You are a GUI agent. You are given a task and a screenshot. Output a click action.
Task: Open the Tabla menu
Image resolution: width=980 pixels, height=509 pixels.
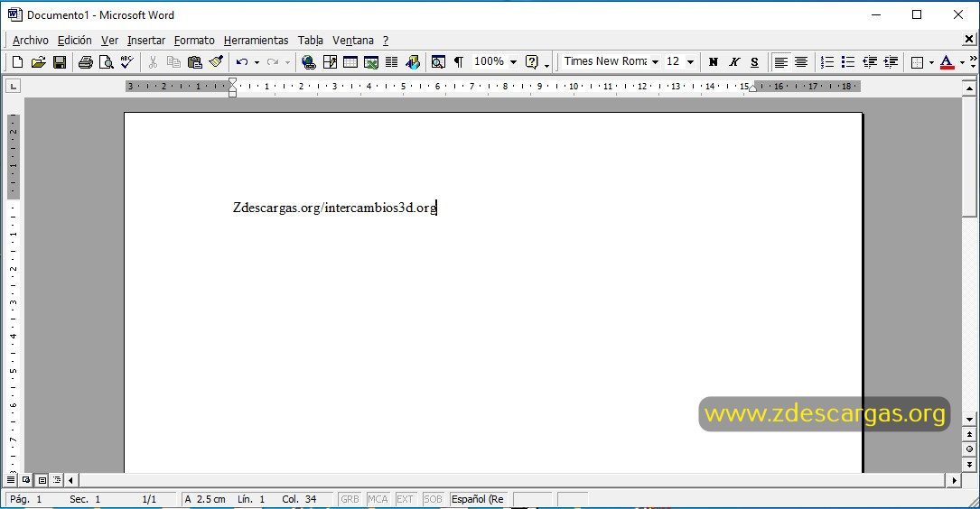tap(311, 40)
